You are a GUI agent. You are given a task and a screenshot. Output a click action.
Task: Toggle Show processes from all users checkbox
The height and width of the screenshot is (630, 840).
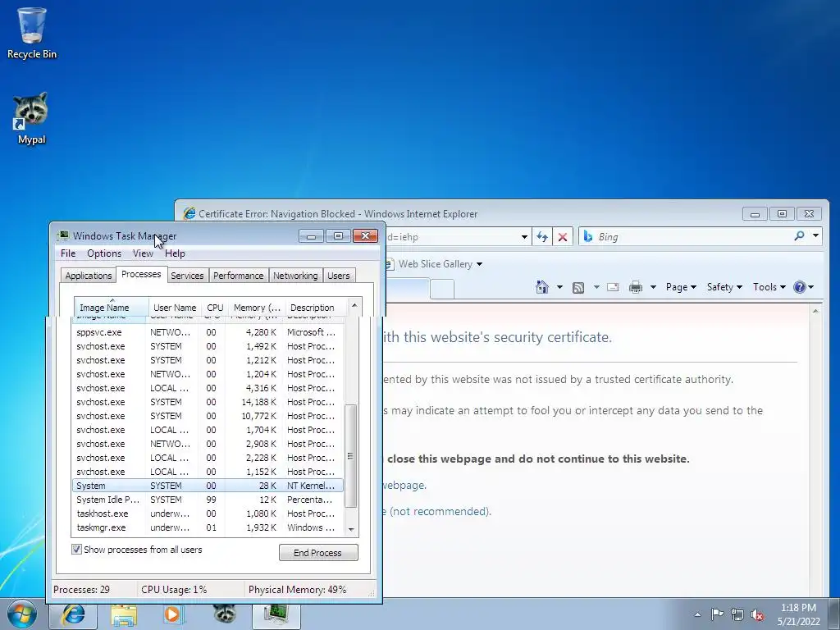(76, 549)
